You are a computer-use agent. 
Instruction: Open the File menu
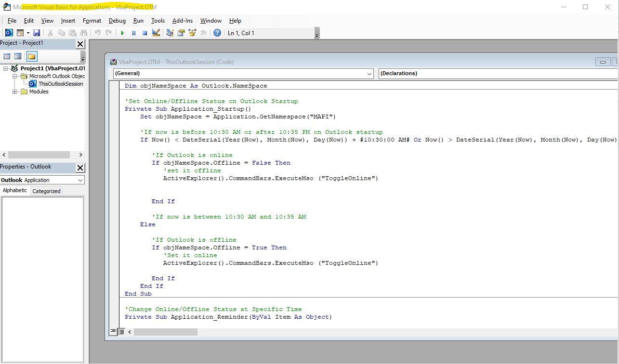[x=12, y=21]
